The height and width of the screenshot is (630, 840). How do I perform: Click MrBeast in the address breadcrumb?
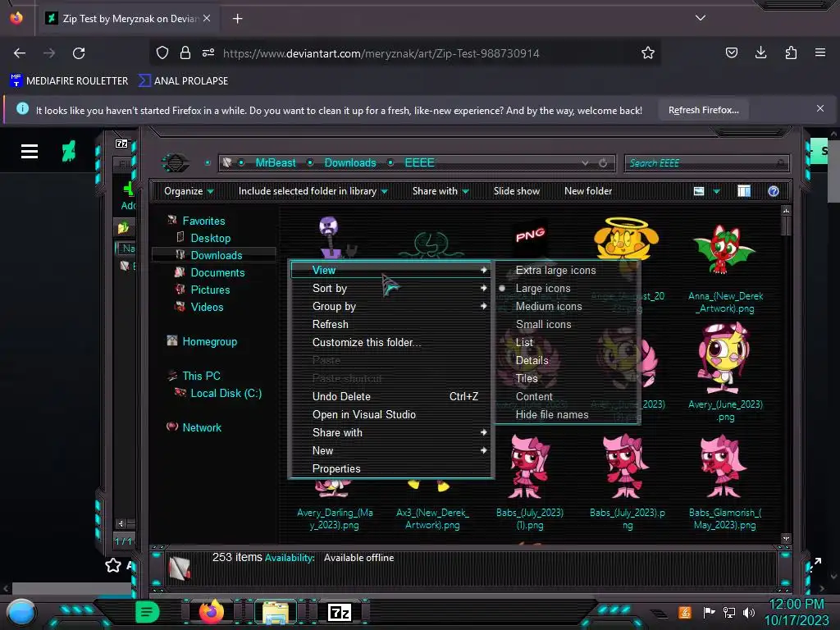coord(276,163)
